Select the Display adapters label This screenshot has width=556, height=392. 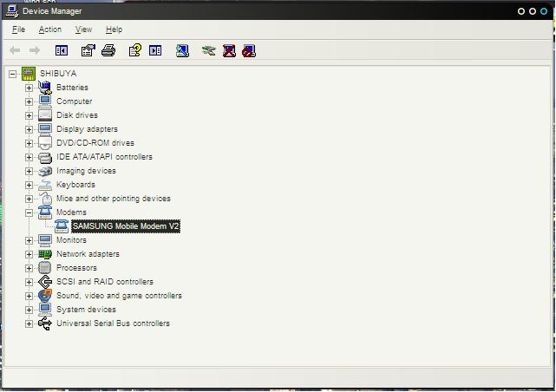coord(87,129)
